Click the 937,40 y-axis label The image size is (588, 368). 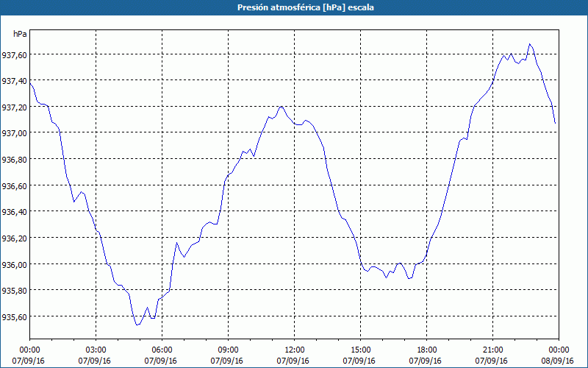coord(14,81)
